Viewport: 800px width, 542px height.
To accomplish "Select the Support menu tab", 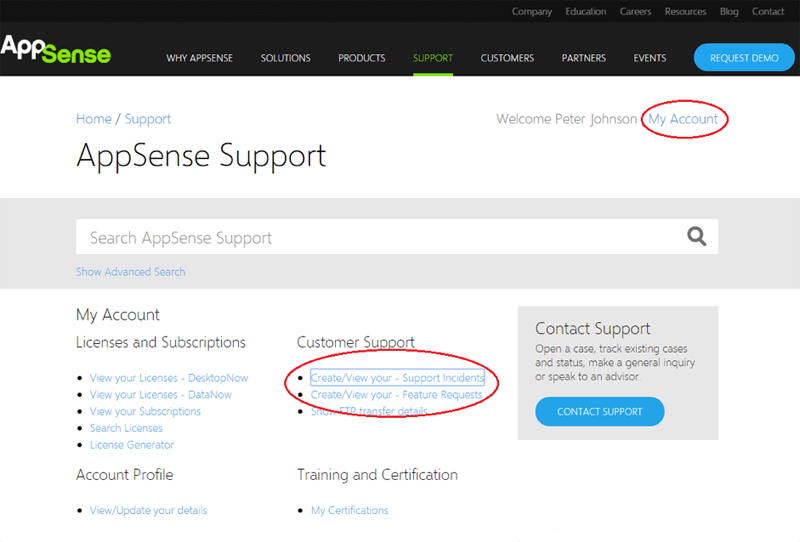I will point(433,58).
